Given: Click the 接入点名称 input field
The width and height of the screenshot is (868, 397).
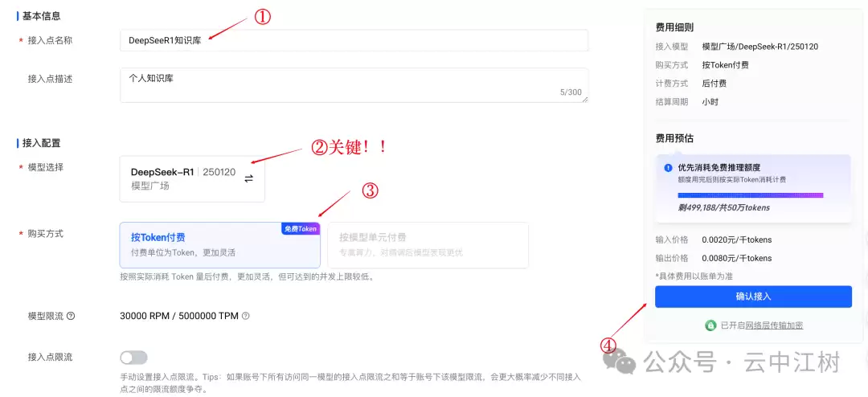Looking at the screenshot, I should point(354,40).
